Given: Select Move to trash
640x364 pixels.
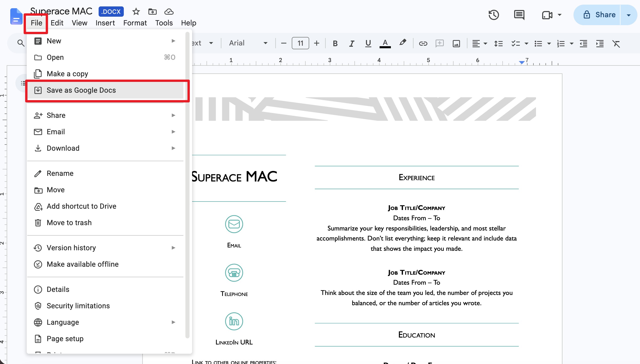Looking at the screenshot, I should point(105,223).
